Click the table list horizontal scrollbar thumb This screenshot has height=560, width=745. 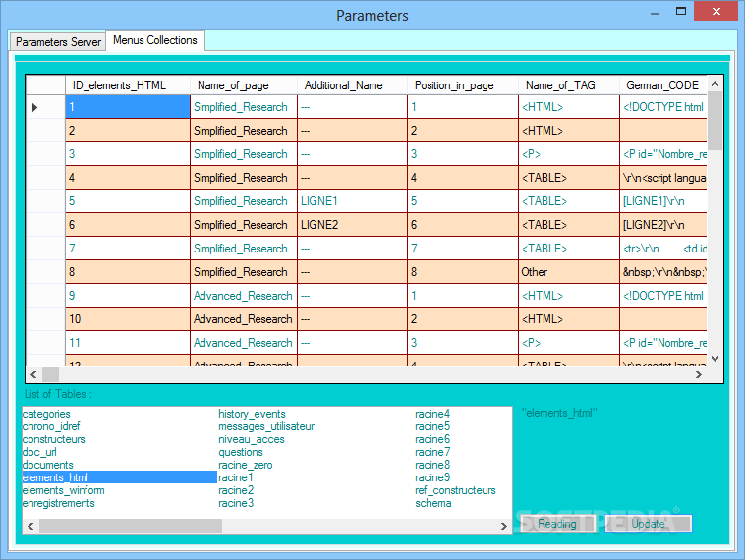130,526
